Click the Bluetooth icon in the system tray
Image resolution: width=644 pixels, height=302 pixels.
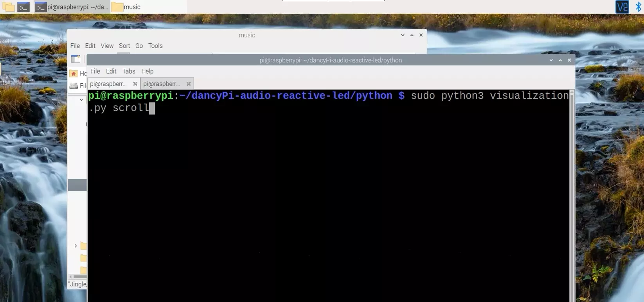(x=638, y=7)
